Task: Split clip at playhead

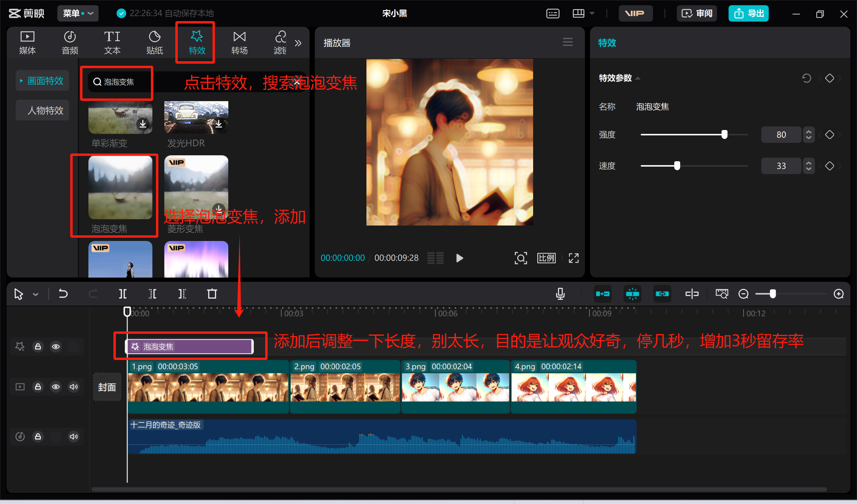Action: 122,294
